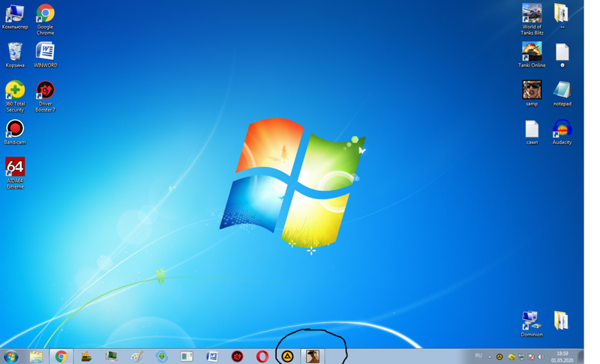
Task: Select the World of Tanks Blitz shortcut
Action: click(532, 19)
